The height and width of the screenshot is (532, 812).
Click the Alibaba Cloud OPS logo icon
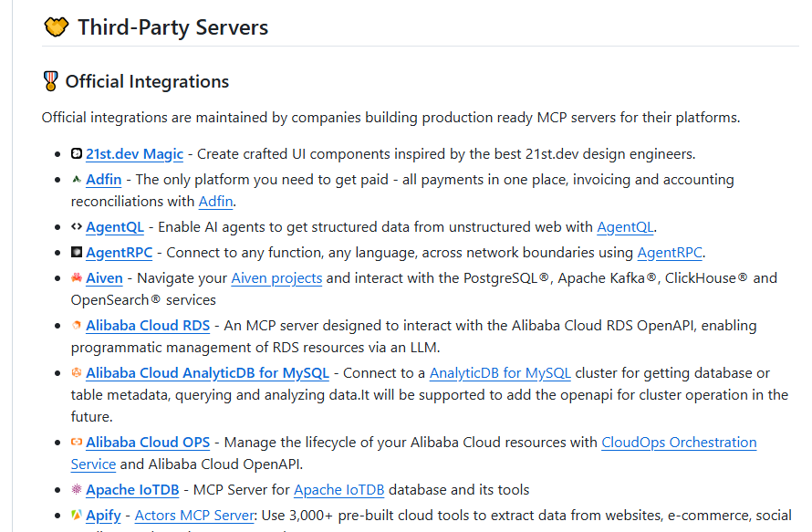point(76,442)
